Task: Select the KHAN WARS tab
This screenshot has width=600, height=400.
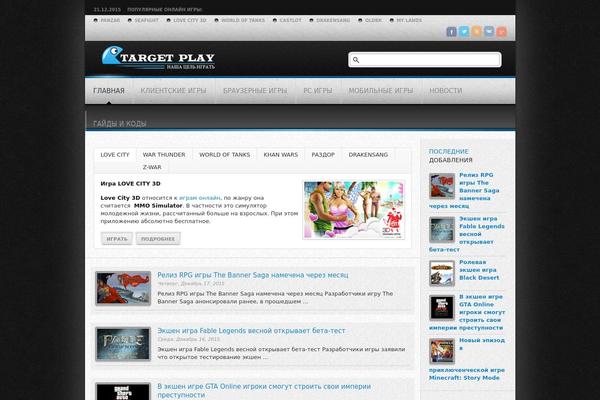Action: (x=280, y=155)
